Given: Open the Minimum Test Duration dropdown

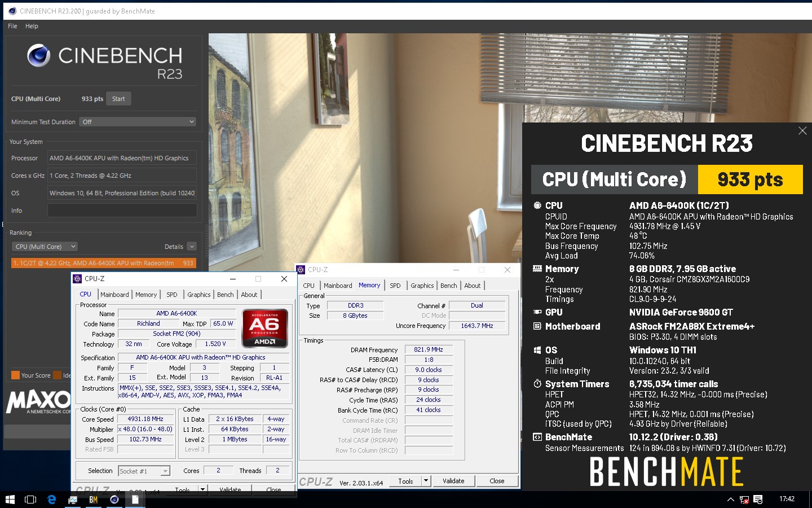Looking at the screenshot, I should (138, 122).
